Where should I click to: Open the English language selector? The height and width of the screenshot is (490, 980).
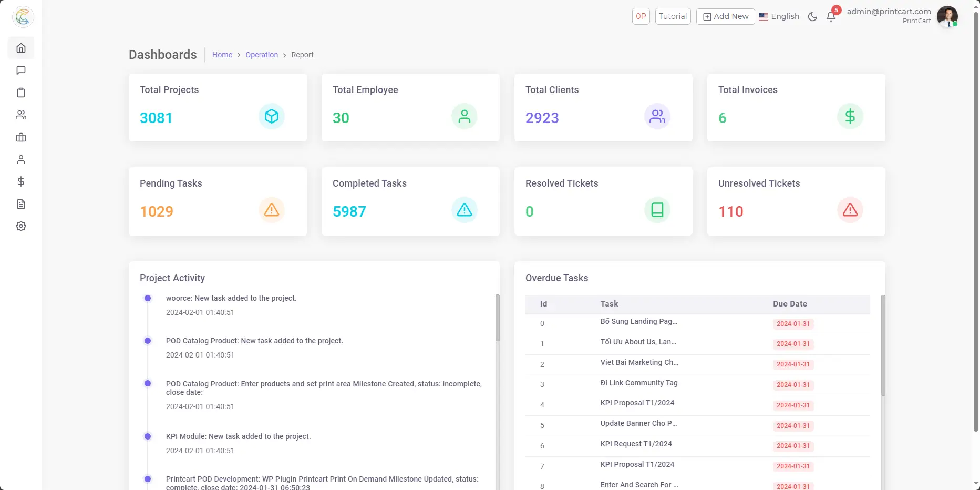coord(779,16)
